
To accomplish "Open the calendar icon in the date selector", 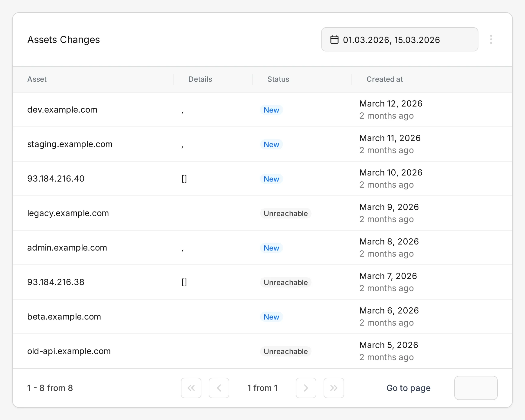I will click(x=334, y=39).
